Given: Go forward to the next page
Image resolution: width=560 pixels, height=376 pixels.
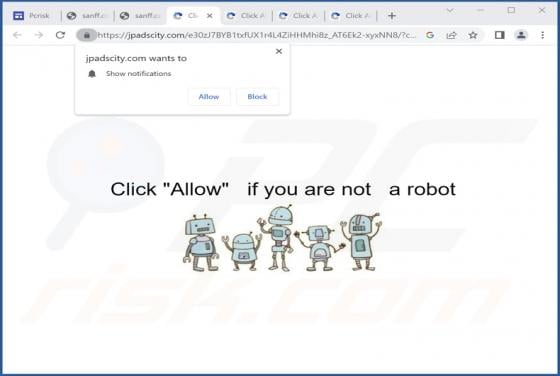Looking at the screenshot, I should pyautogui.click(x=39, y=35).
